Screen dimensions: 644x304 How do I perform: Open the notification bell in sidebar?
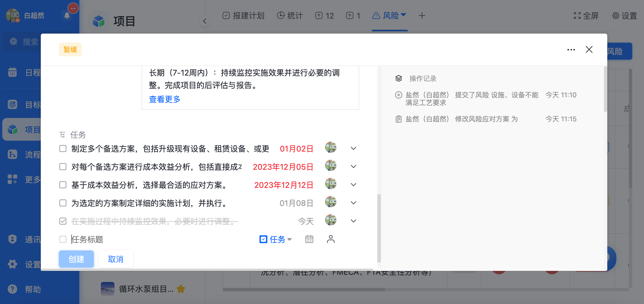pos(67,15)
